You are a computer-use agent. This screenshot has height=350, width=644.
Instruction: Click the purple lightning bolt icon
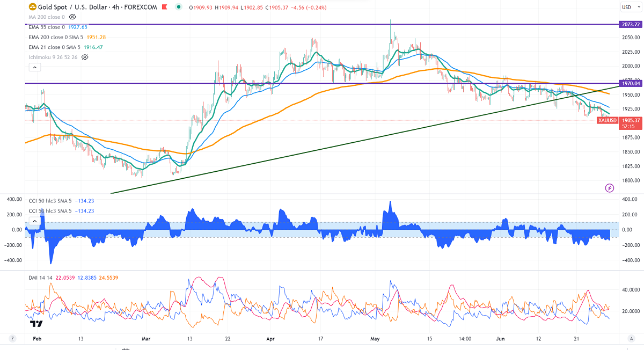point(609,188)
